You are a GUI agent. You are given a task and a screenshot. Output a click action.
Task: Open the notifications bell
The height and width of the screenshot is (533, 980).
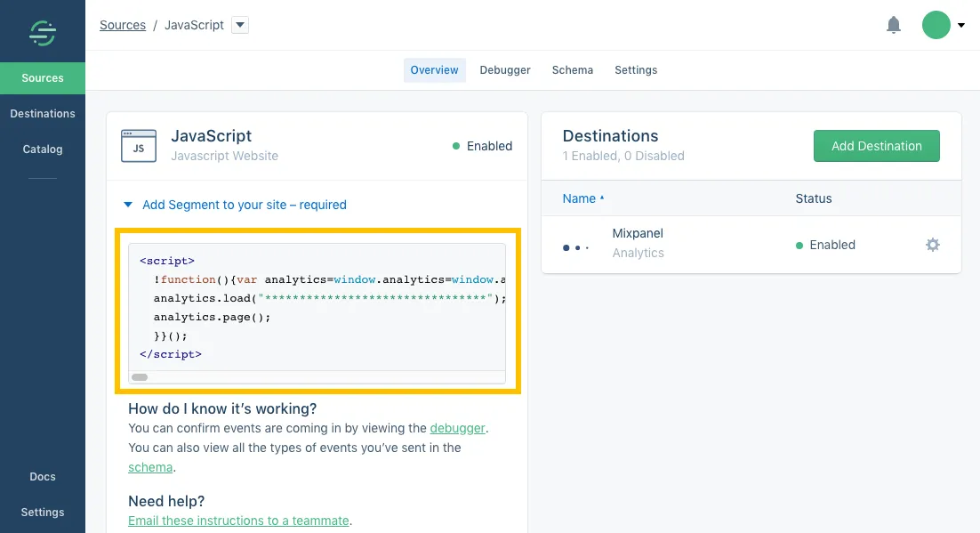tap(894, 25)
